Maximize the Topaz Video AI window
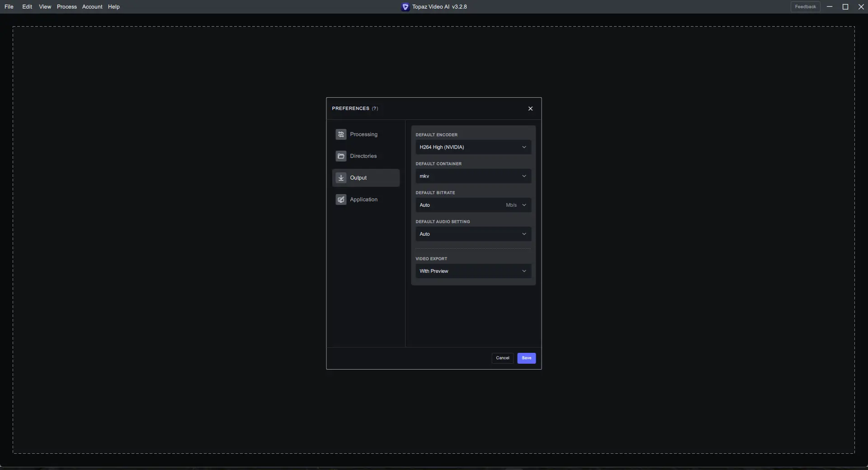 845,7
